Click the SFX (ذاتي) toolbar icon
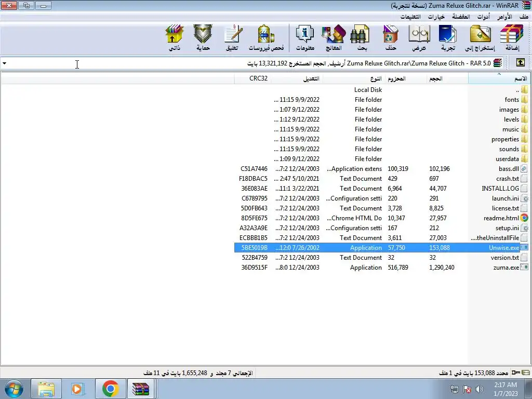The image size is (532, 399). click(175, 37)
